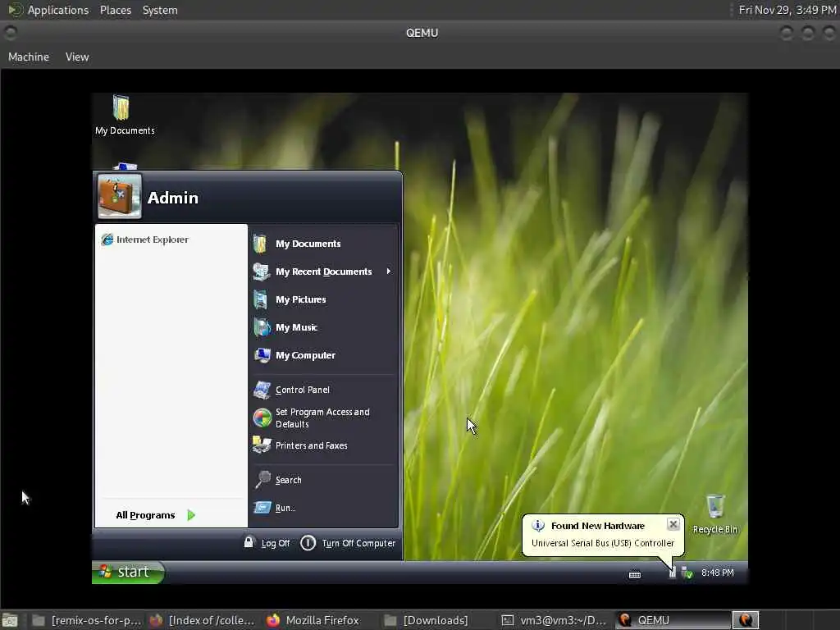
Task: Click the Log Off button
Action: [x=267, y=543]
